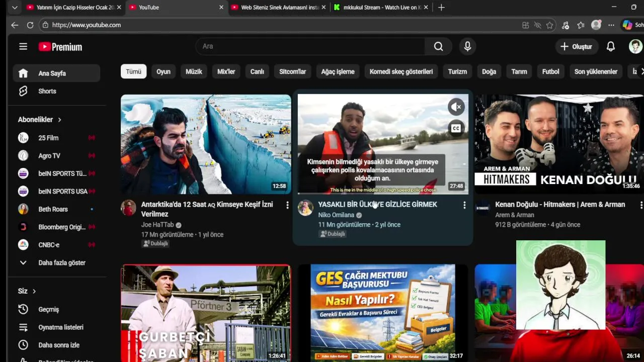Open more options for YASAKLI BİR ÜLKEYE video

[x=464, y=205]
